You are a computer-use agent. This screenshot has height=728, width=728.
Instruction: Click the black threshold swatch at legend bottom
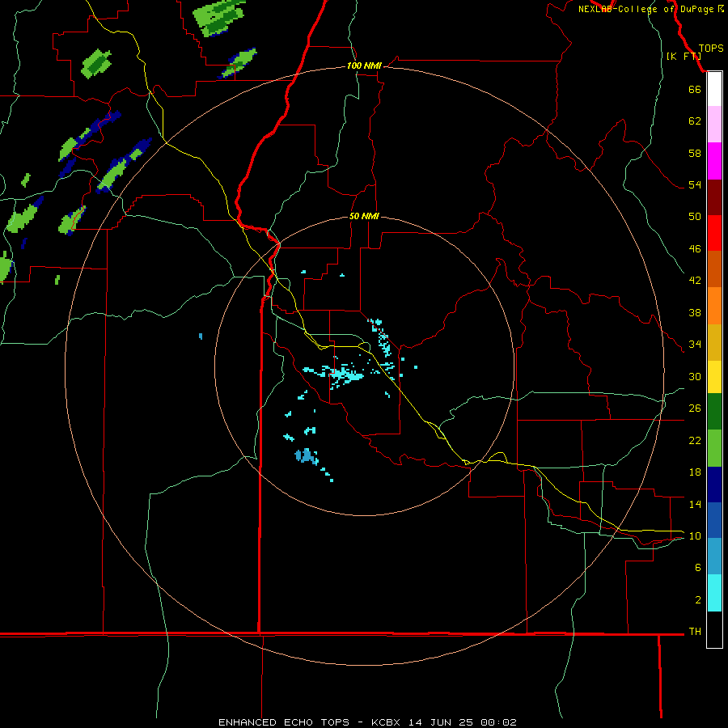tap(714, 629)
